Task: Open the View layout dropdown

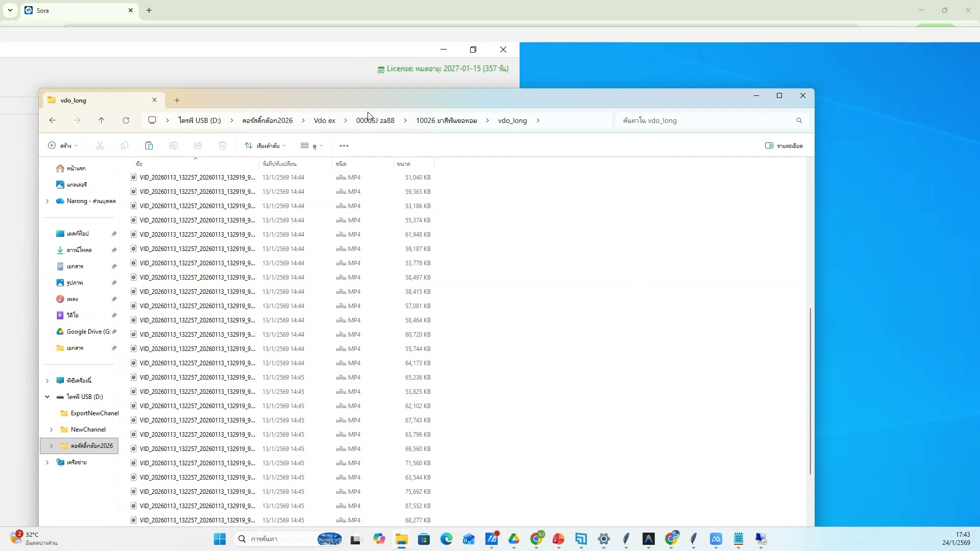Action: pyautogui.click(x=312, y=146)
